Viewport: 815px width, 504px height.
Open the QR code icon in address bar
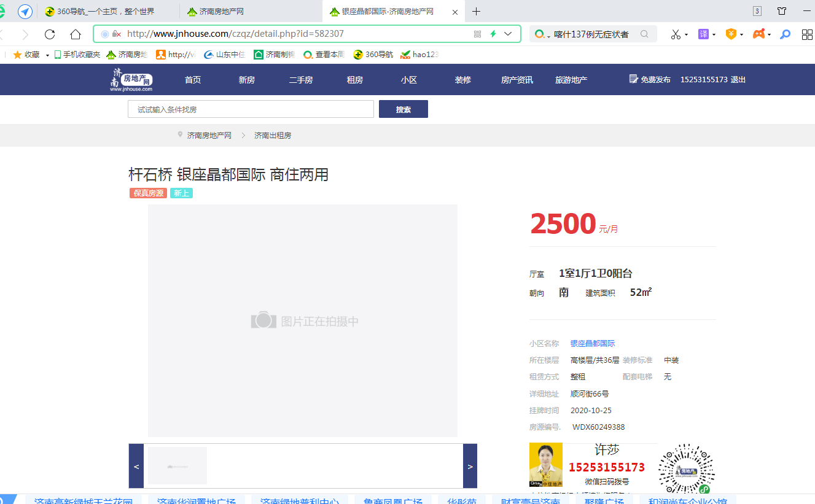click(477, 34)
